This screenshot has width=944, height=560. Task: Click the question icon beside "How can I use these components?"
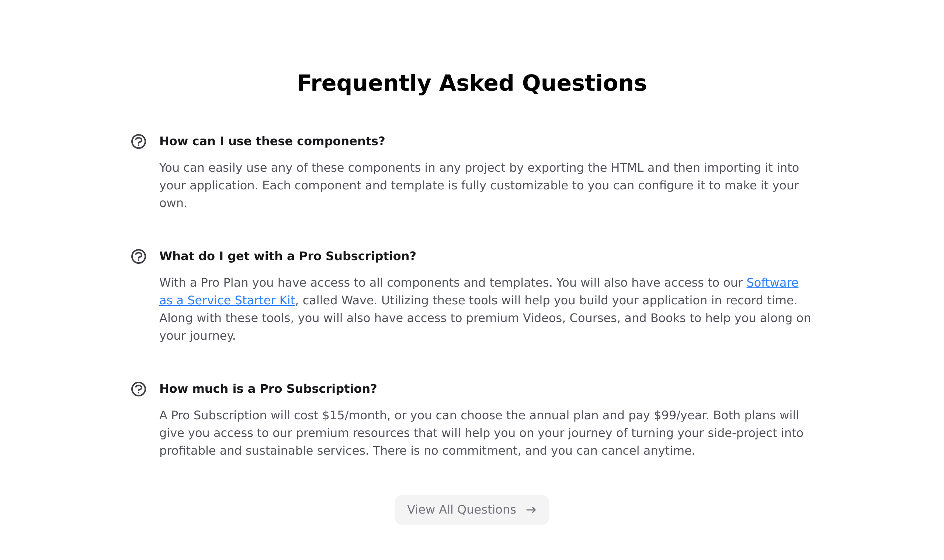[x=139, y=141]
